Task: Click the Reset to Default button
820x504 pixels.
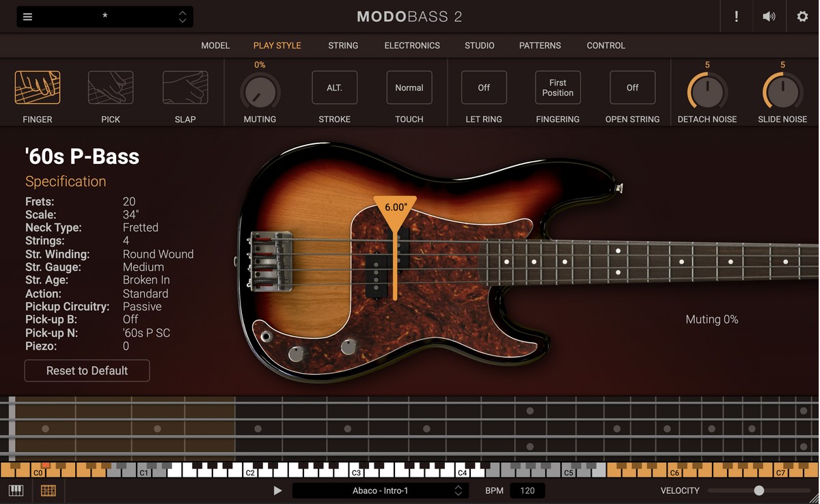Action: coord(87,371)
